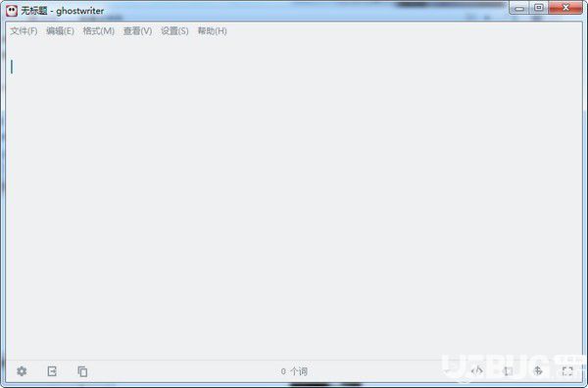The image size is (588, 388).
Task: Click the copy HTML icon
Action: tap(82, 371)
